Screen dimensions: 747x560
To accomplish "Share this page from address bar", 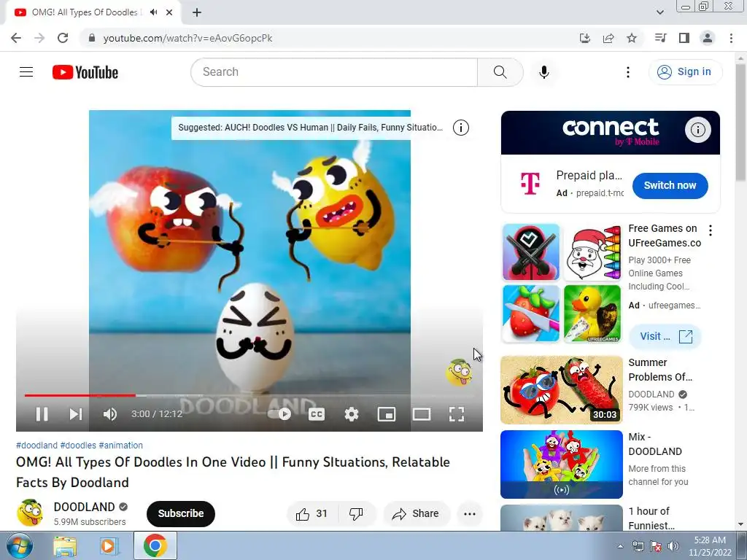I will click(x=608, y=38).
